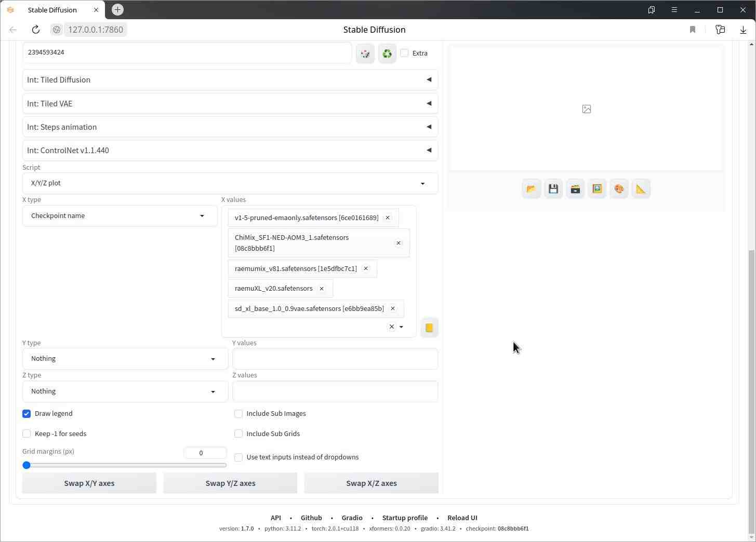Click the browser back arrow

13,30
